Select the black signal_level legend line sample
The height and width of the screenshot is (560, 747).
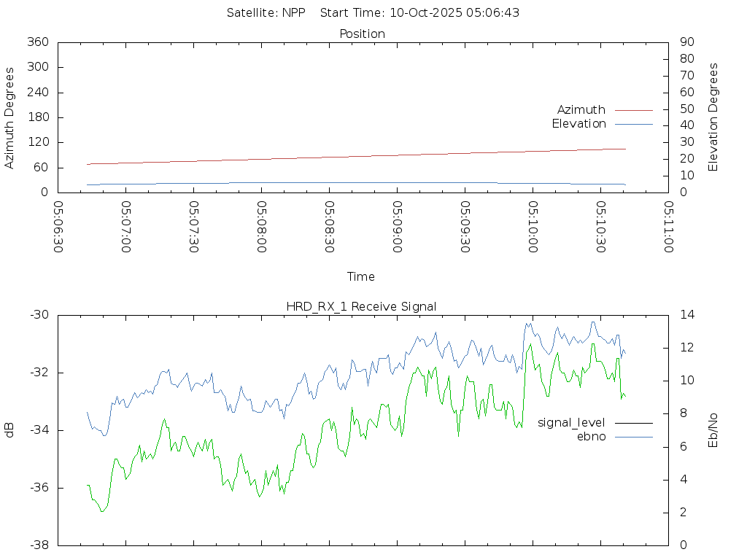pos(633,423)
